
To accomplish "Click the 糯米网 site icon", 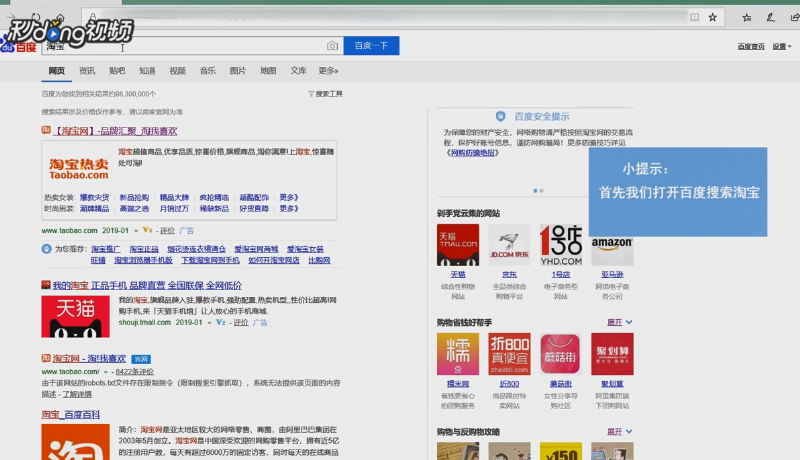I will coord(458,354).
